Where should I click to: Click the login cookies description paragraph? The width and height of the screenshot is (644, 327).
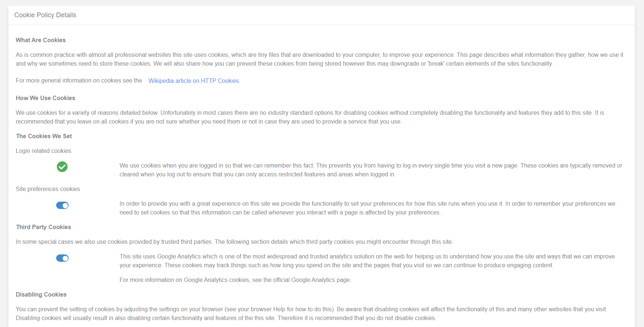tap(371, 170)
